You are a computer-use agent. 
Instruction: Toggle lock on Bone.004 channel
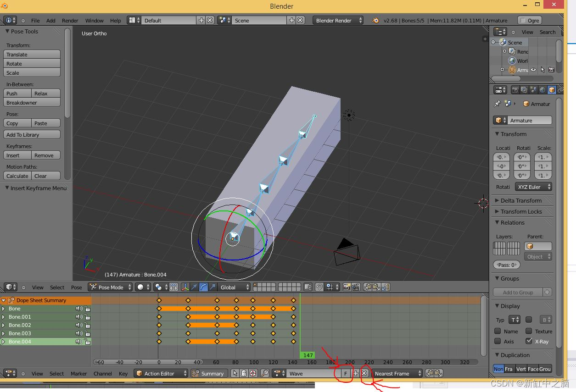(x=87, y=342)
